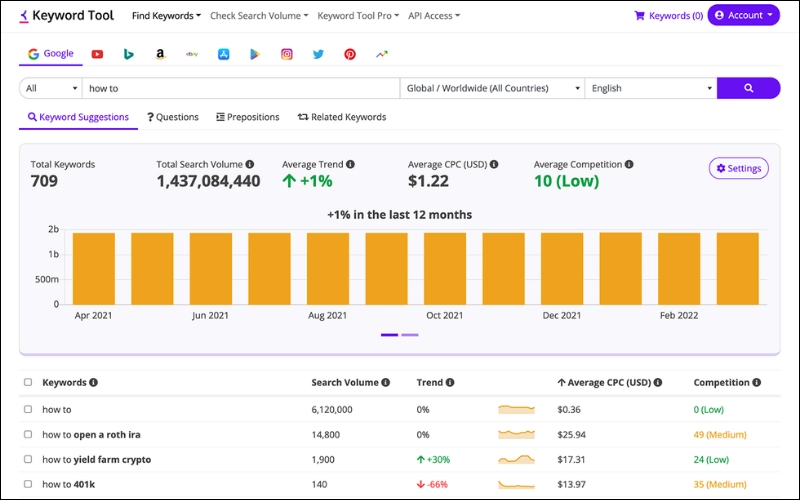The width and height of the screenshot is (800, 500).
Task: Click the -66% trend value
Action: [432, 484]
